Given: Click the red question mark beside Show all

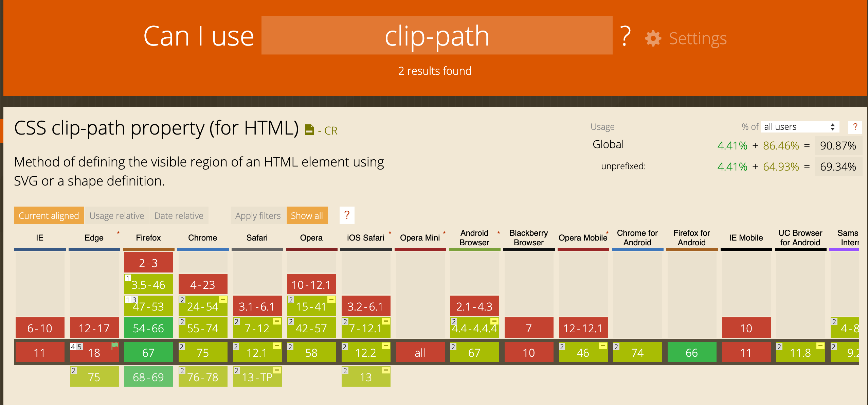Looking at the screenshot, I should coord(347,215).
